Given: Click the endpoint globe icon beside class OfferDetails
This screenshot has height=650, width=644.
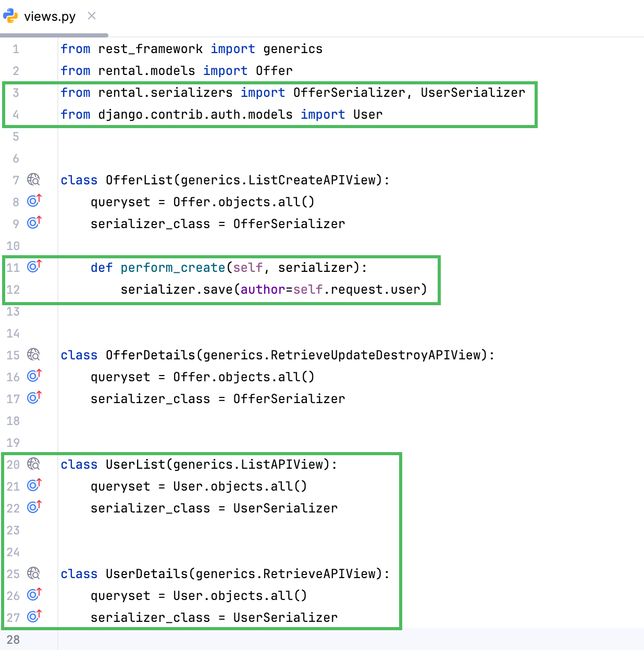Looking at the screenshot, I should click(33, 355).
